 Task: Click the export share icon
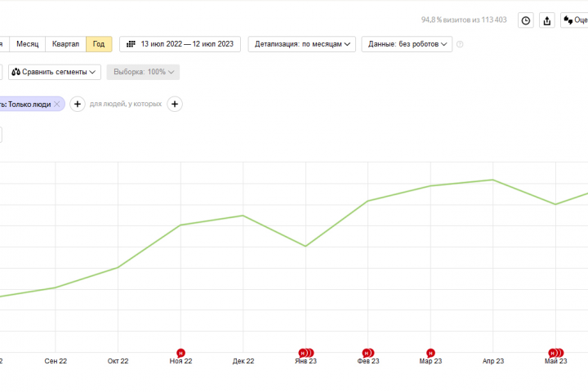[547, 20]
